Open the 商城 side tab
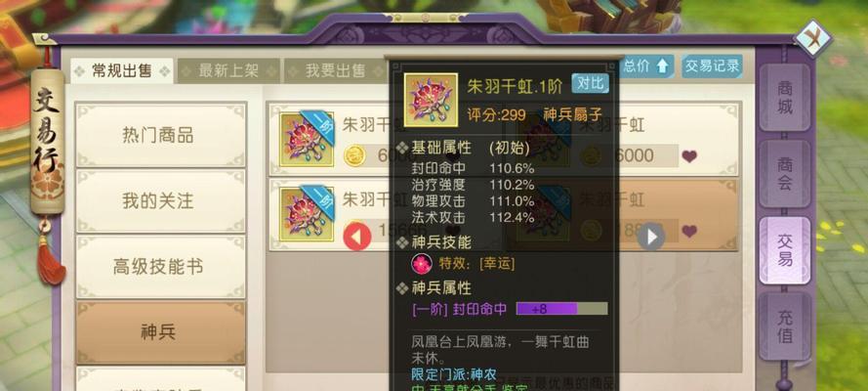This screenshot has width=868, height=391. coord(785,98)
